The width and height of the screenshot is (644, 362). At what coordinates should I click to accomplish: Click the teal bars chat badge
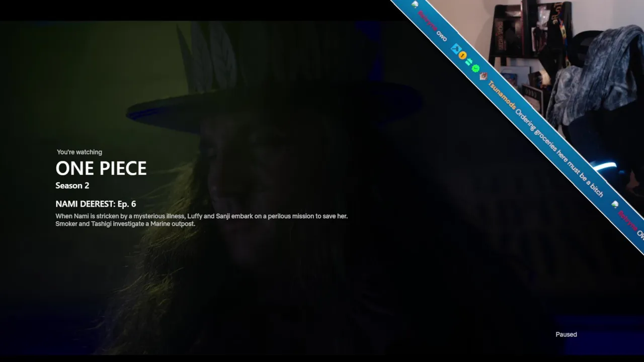pyautogui.click(x=469, y=62)
